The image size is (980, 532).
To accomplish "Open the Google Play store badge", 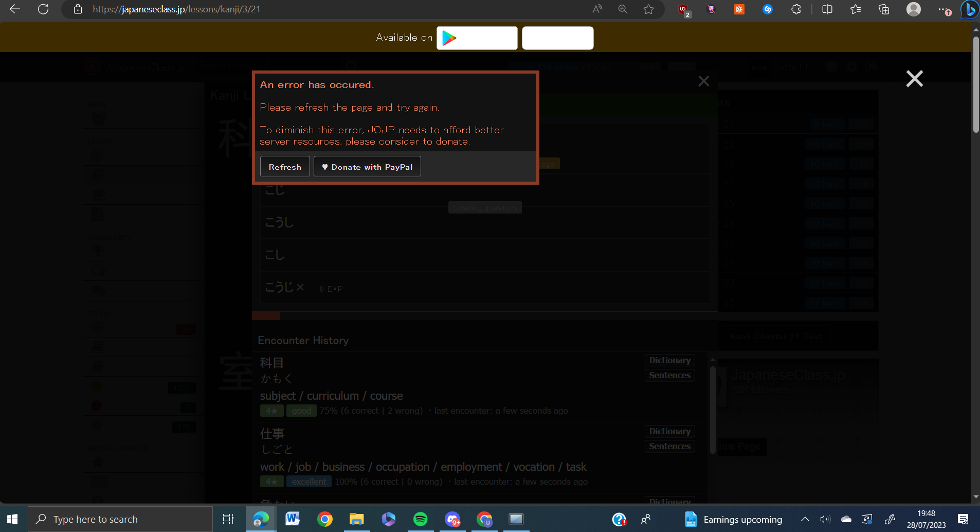I will 477,38.
